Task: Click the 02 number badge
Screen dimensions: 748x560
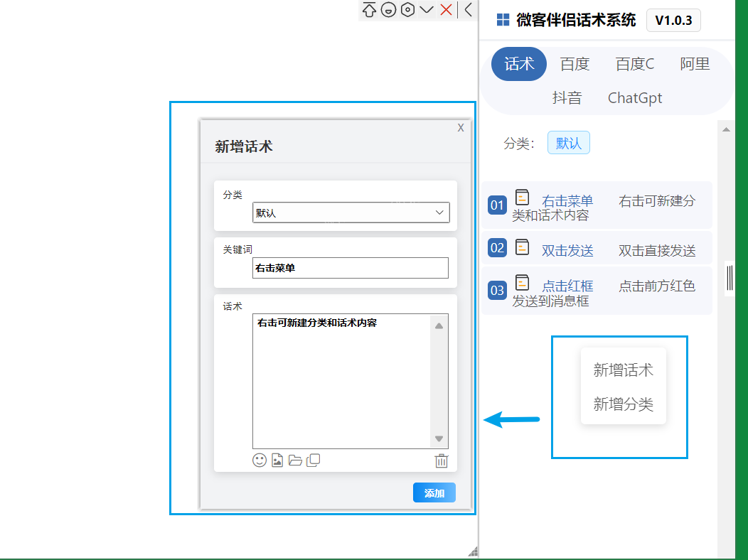Action: [x=497, y=248]
